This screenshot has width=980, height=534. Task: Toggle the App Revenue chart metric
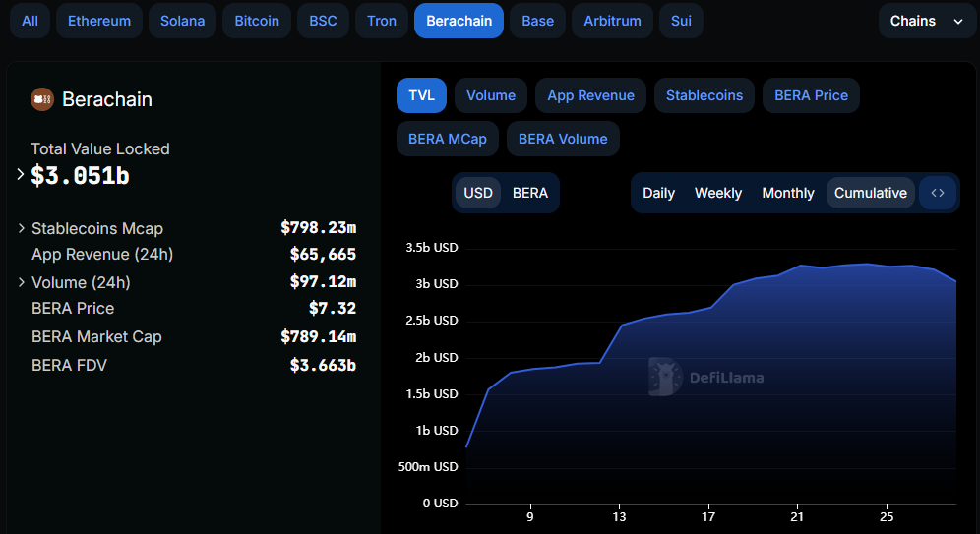click(590, 95)
